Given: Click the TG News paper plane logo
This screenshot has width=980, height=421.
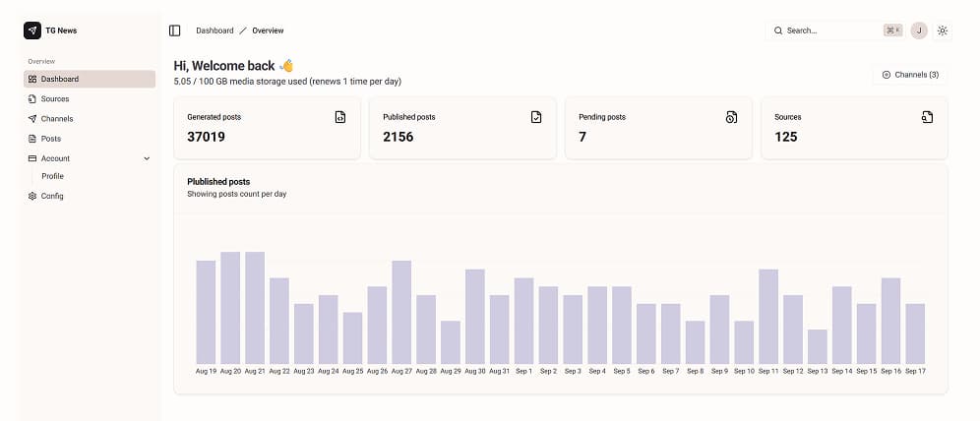Looking at the screenshot, I should point(32,30).
